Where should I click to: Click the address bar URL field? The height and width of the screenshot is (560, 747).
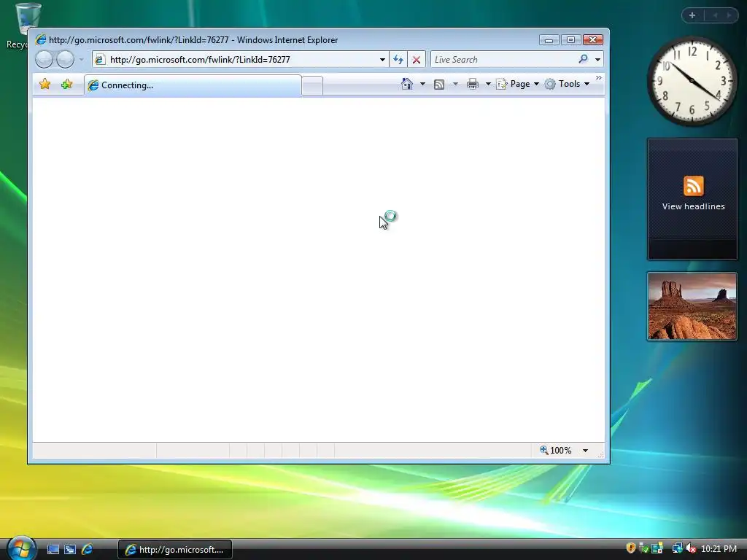[241, 60]
